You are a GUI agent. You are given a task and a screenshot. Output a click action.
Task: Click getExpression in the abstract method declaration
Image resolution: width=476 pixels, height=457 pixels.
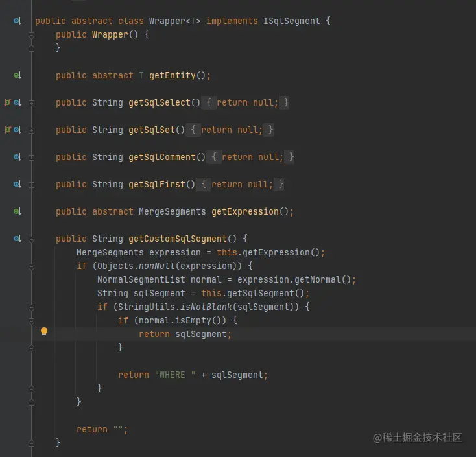[x=245, y=211]
